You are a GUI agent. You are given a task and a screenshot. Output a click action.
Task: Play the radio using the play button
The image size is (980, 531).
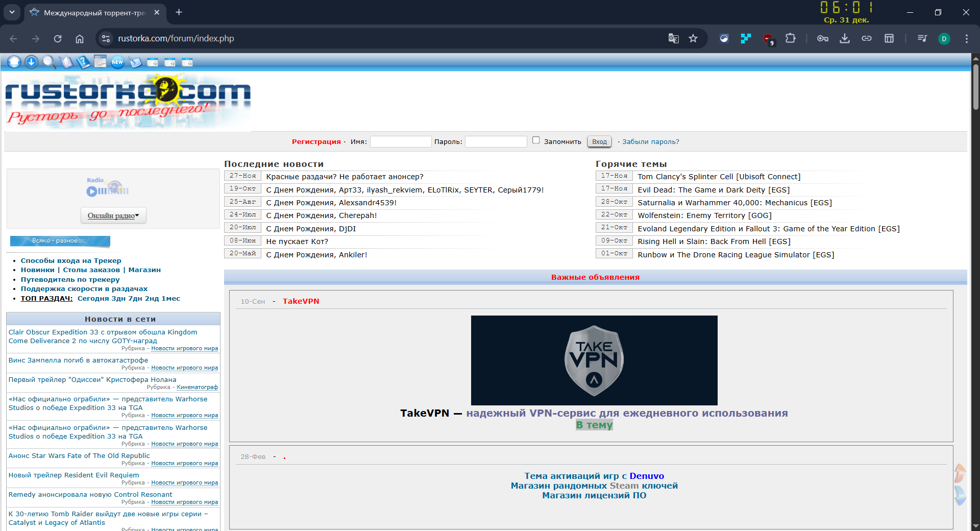[92, 191]
